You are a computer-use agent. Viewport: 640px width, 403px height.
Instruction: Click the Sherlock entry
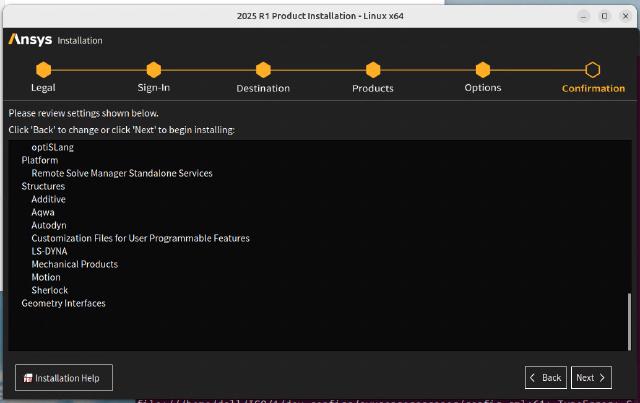tap(50, 290)
